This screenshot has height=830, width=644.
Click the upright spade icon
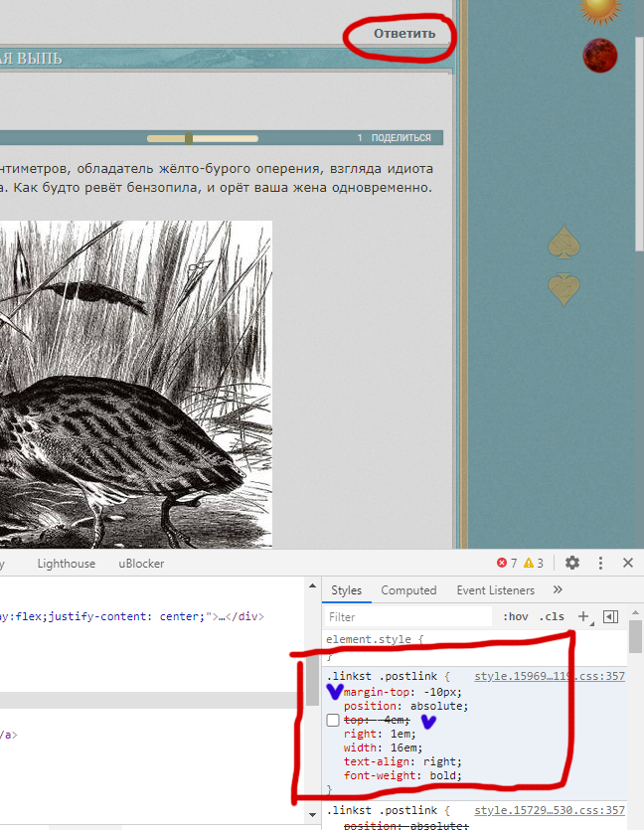[x=564, y=244]
